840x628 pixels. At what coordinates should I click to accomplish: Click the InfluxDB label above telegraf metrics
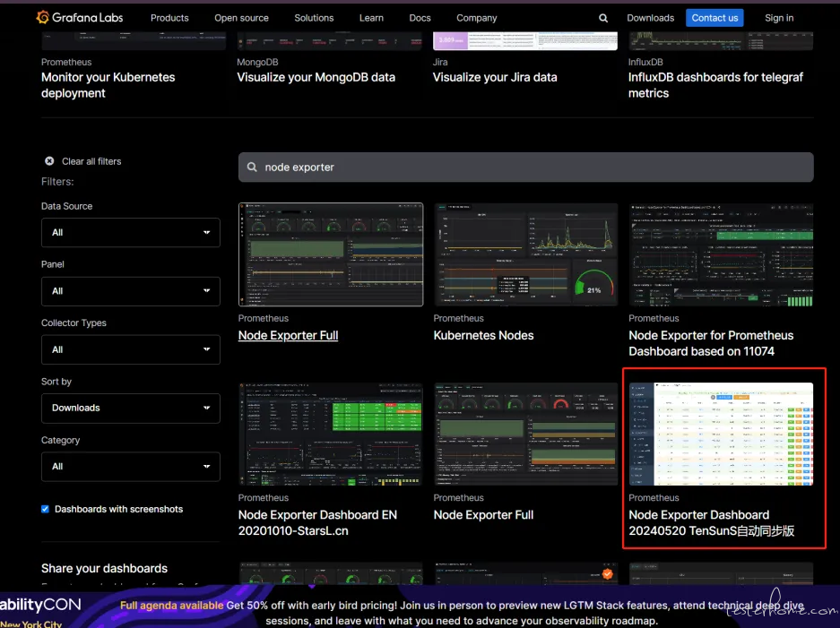pyautogui.click(x=645, y=62)
